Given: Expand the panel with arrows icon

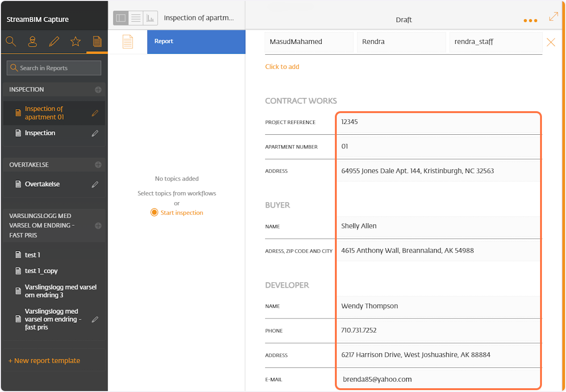Looking at the screenshot, I should [554, 16].
